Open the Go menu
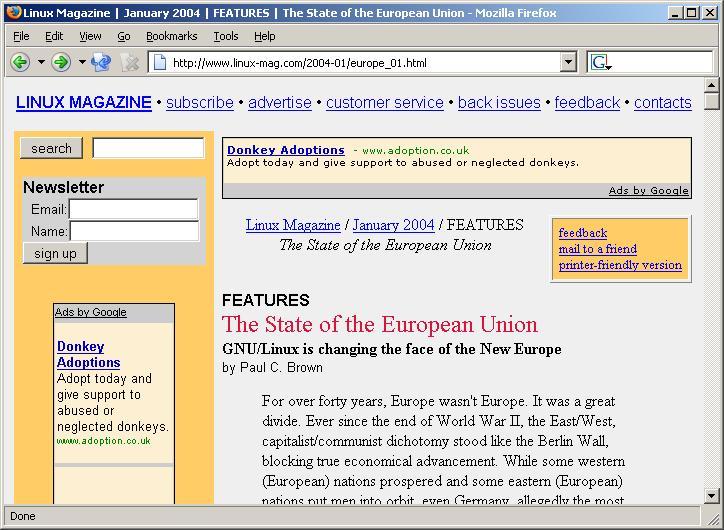Screen dimensions: 724x530 pyautogui.click(x=124, y=36)
